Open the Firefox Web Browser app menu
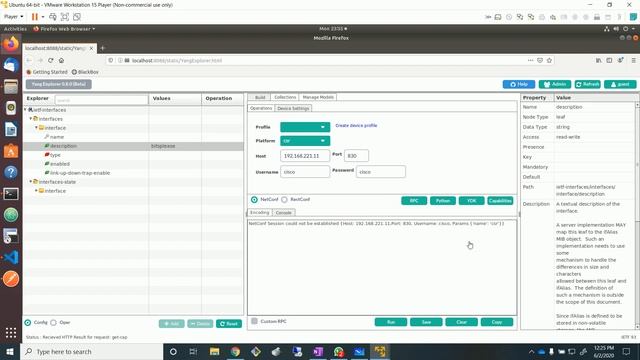This screenshot has height=360, width=640. coord(64,29)
